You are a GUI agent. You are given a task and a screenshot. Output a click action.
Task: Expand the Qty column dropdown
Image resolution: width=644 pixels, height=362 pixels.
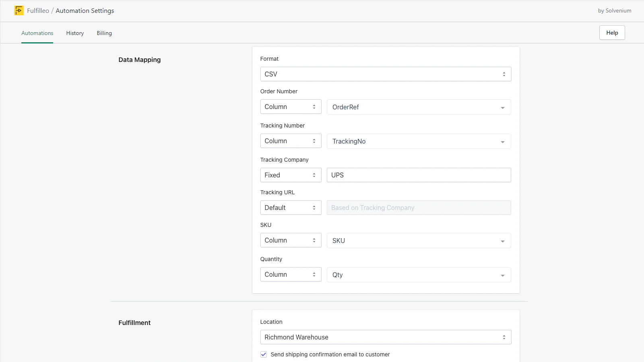click(419, 275)
